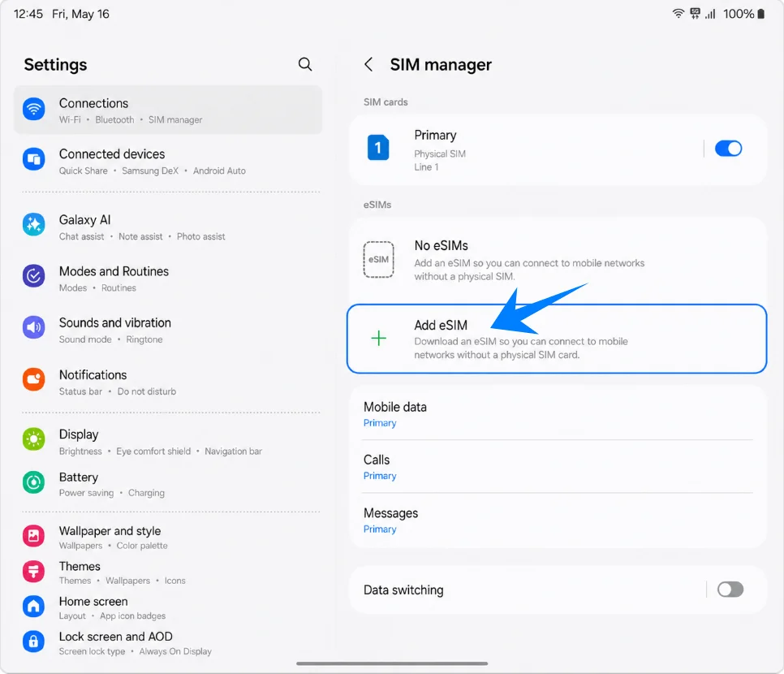Open the Connections settings category

(168, 110)
